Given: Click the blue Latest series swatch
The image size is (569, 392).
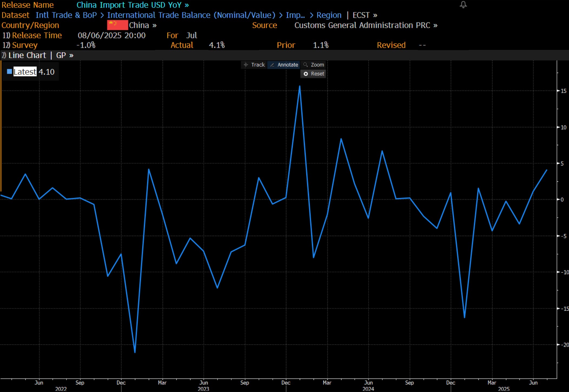Looking at the screenshot, I should (9, 72).
